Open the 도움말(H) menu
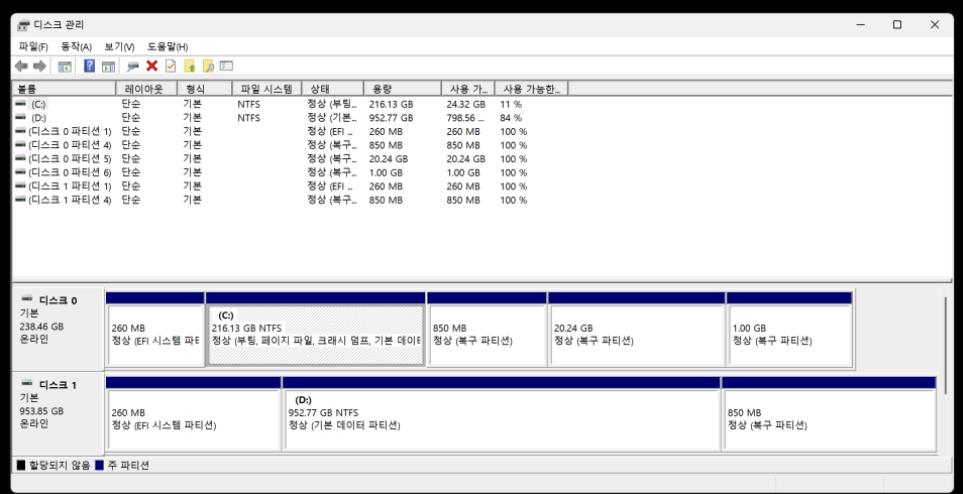The width and height of the screenshot is (963, 494). coord(167,47)
